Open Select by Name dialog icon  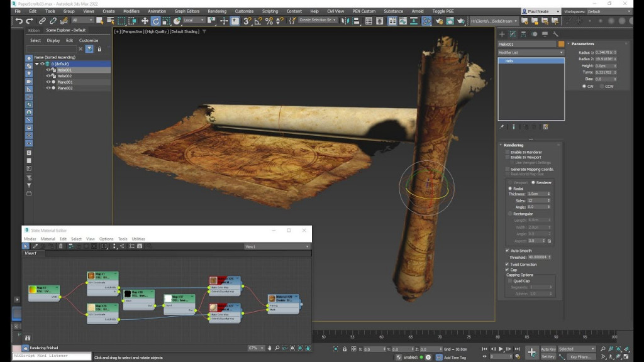[110, 21]
